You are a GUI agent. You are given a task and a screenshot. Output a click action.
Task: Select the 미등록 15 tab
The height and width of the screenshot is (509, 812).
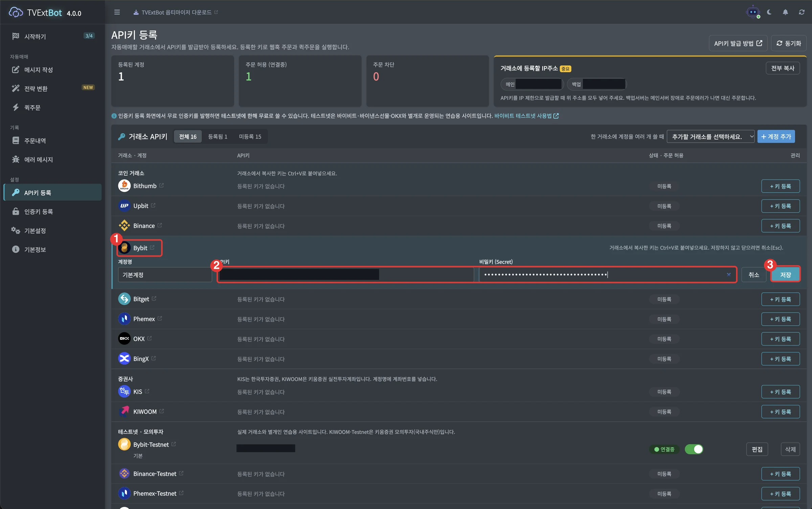click(x=250, y=137)
